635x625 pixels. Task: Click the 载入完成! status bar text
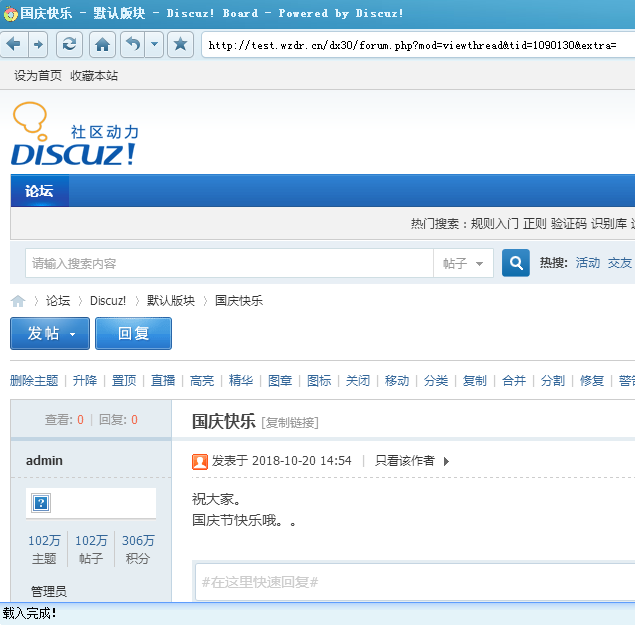29,613
